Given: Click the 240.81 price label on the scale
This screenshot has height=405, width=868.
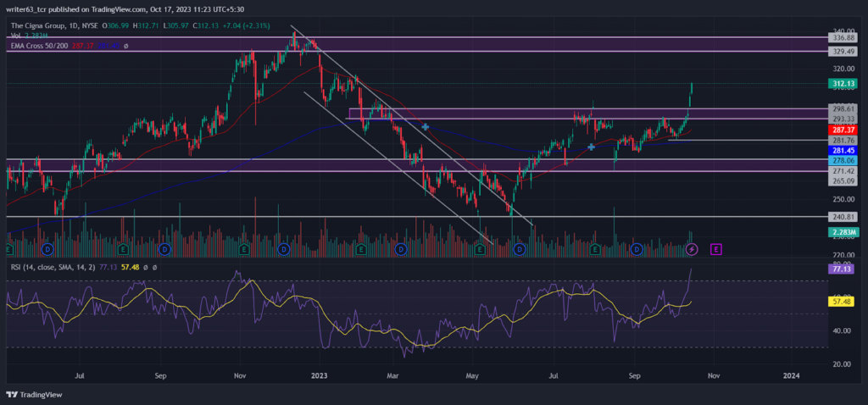Looking at the screenshot, I should pos(842,217).
